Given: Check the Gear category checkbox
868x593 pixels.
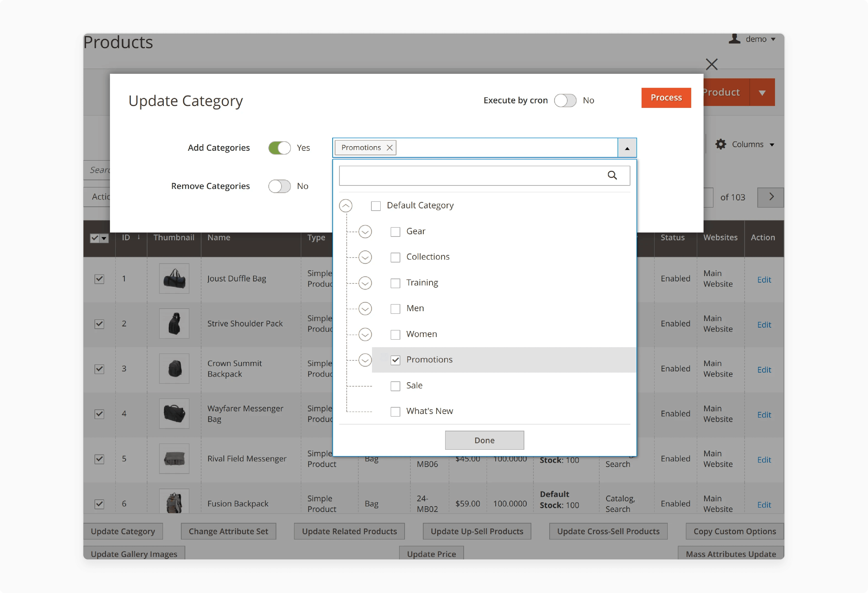Looking at the screenshot, I should coord(395,231).
